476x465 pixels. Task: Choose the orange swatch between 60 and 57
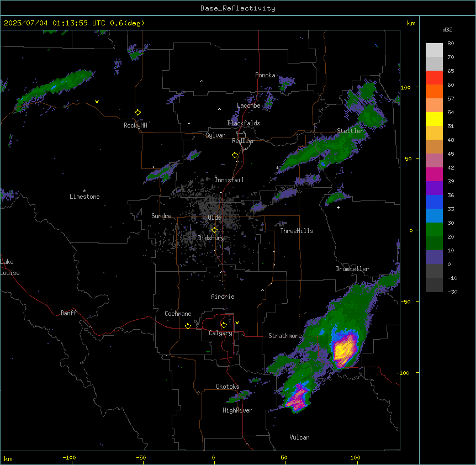[x=434, y=91]
